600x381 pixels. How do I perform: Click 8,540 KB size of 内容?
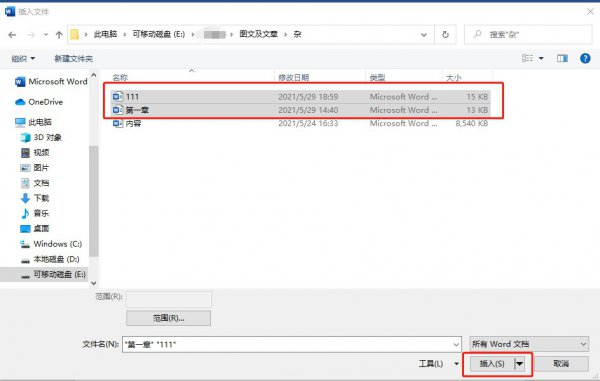(471, 123)
